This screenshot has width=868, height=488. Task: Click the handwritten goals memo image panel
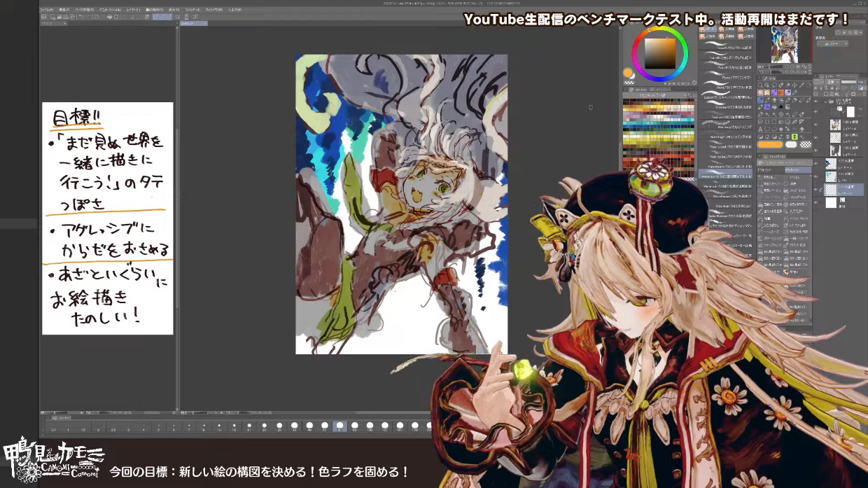tap(107, 218)
